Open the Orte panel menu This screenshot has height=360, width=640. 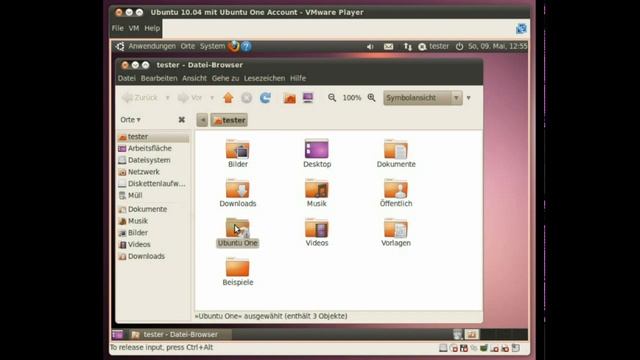click(x=188, y=46)
